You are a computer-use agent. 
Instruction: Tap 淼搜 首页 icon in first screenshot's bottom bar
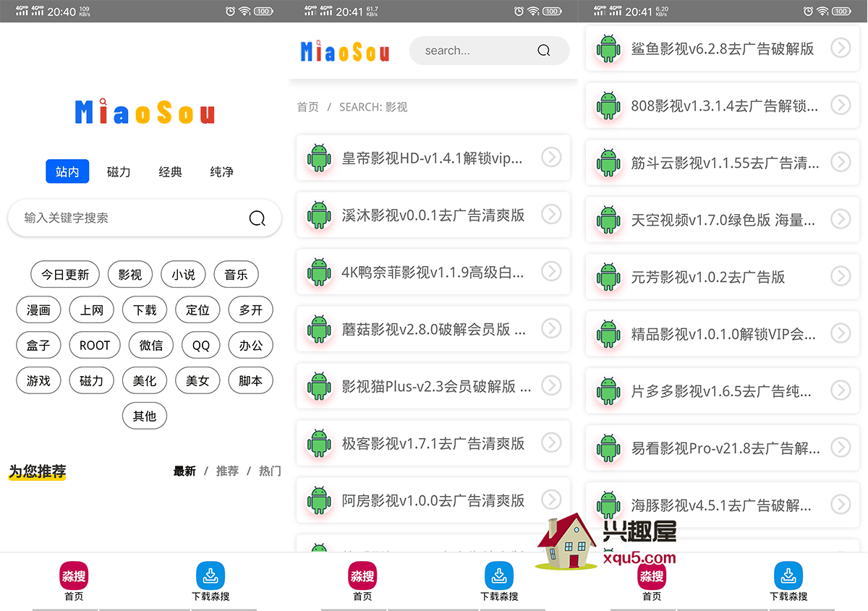[x=73, y=576]
